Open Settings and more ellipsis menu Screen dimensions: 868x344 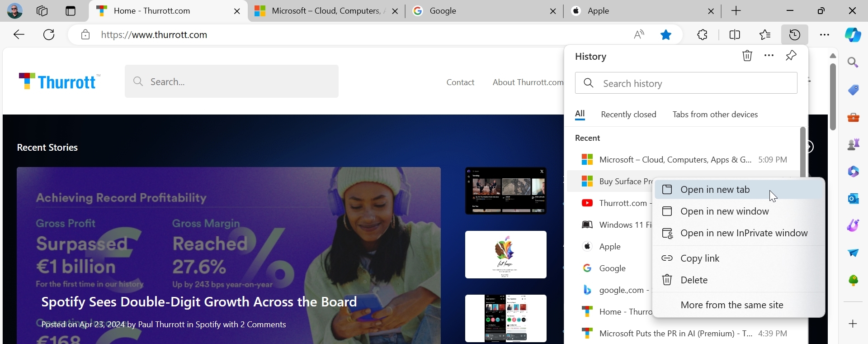tap(825, 35)
